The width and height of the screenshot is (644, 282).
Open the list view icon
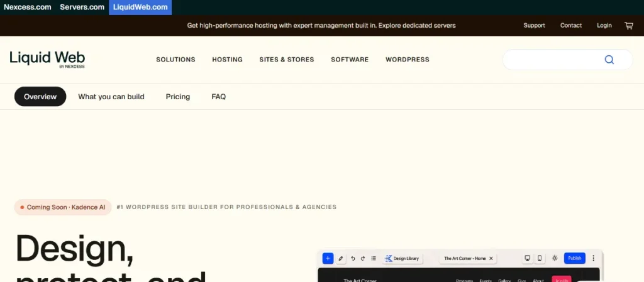point(374,258)
